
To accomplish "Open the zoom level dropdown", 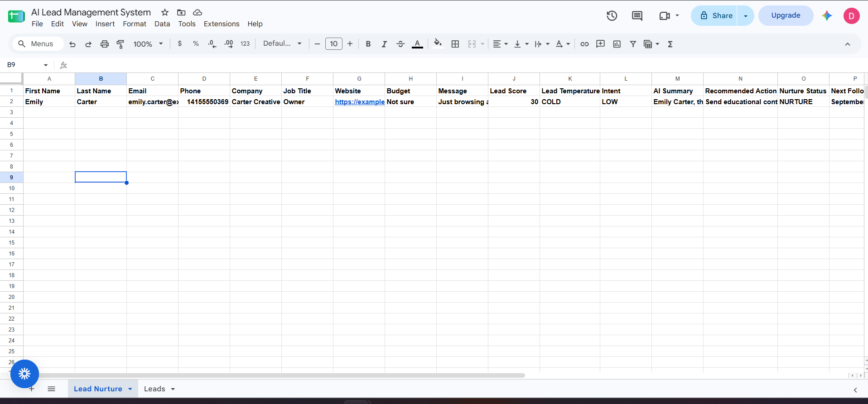I will pyautogui.click(x=148, y=44).
